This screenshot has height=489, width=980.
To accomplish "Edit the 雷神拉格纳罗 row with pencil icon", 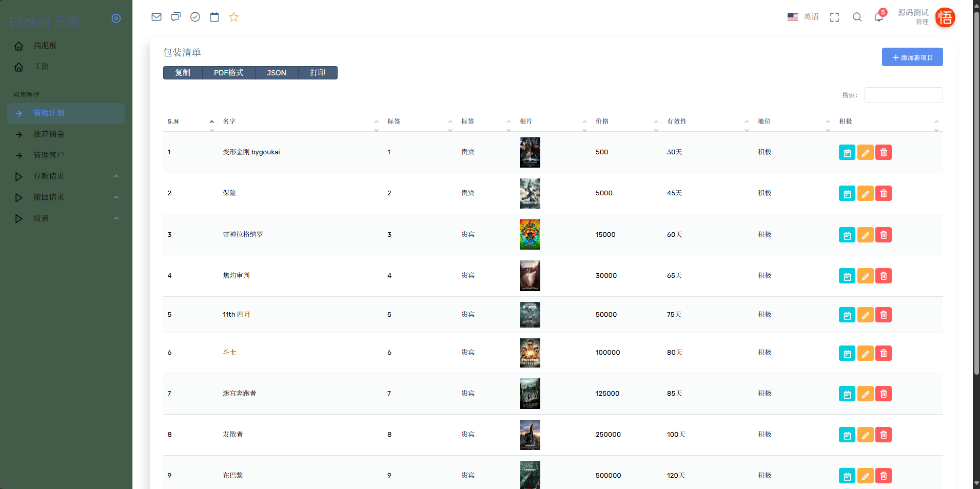I will coord(865,235).
